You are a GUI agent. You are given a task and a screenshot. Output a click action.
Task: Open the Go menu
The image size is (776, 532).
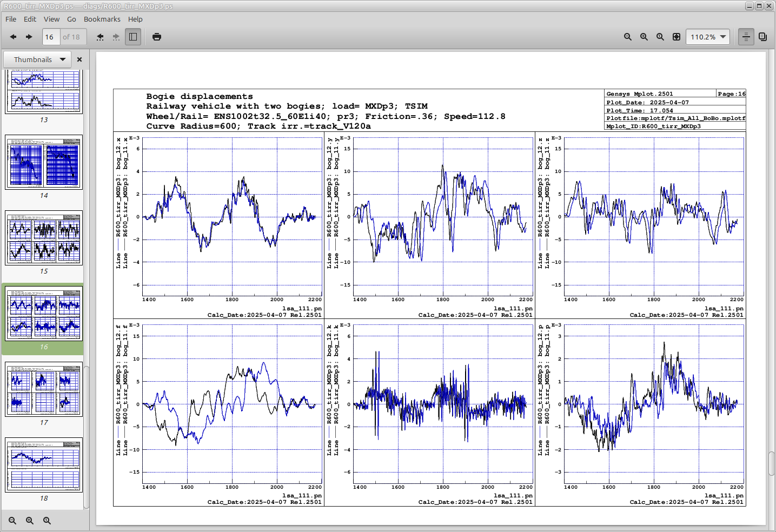click(x=71, y=19)
